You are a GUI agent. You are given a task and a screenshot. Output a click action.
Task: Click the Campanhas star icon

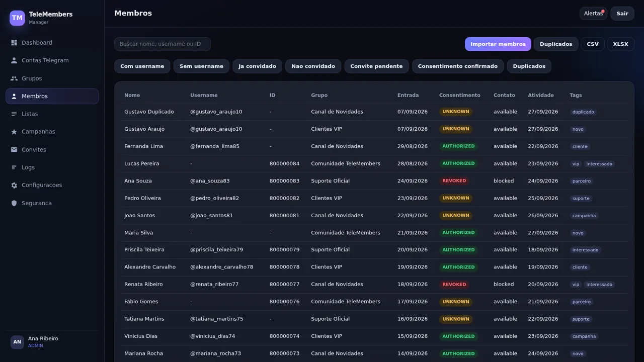point(14,132)
